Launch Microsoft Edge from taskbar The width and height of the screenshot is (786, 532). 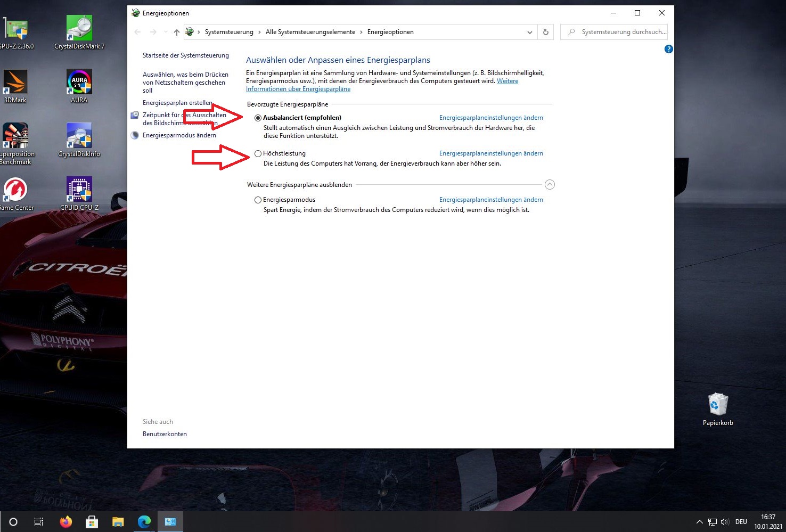click(x=144, y=522)
